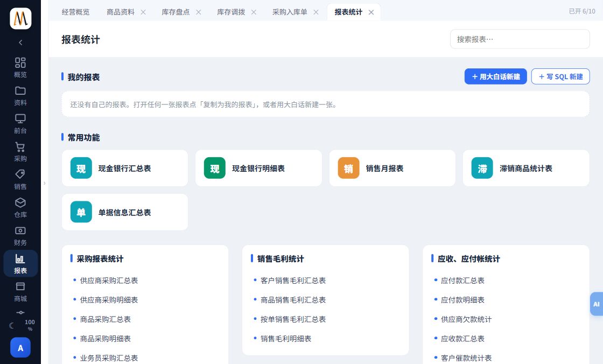Open 供应商采购汇总表 report

109,281
